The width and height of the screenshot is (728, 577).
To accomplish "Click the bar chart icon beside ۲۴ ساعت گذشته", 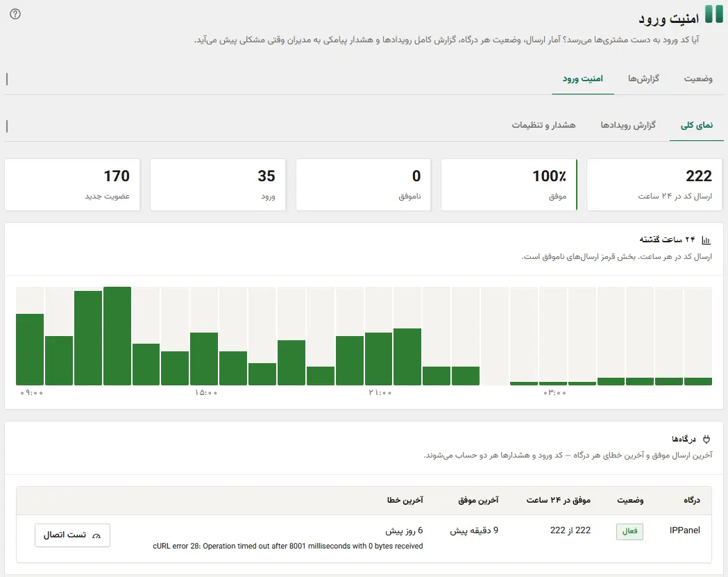I will 706,240.
